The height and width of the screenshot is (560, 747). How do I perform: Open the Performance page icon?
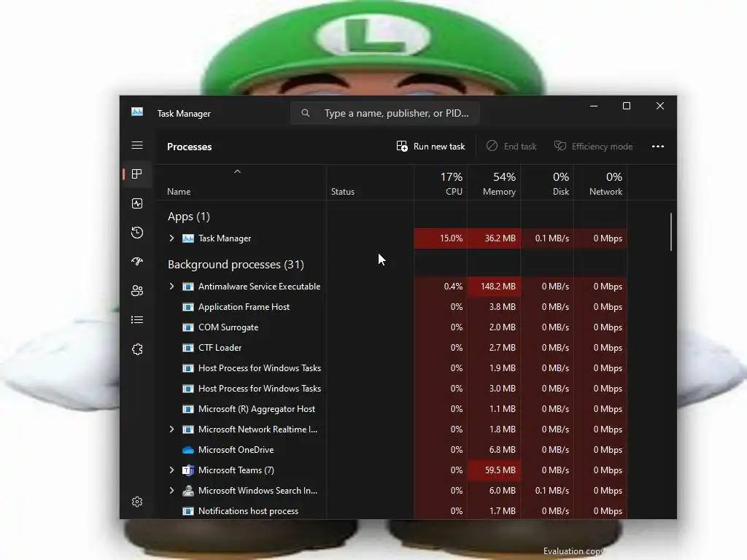point(137,204)
